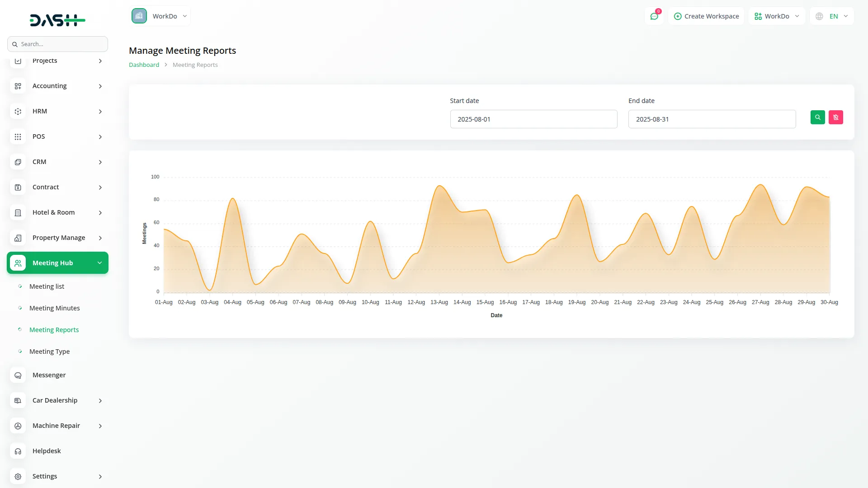The height and width of the screenshot is (488, 868).
Task: Open the Meeting list submenu item
Action: [x=47, y=286]
